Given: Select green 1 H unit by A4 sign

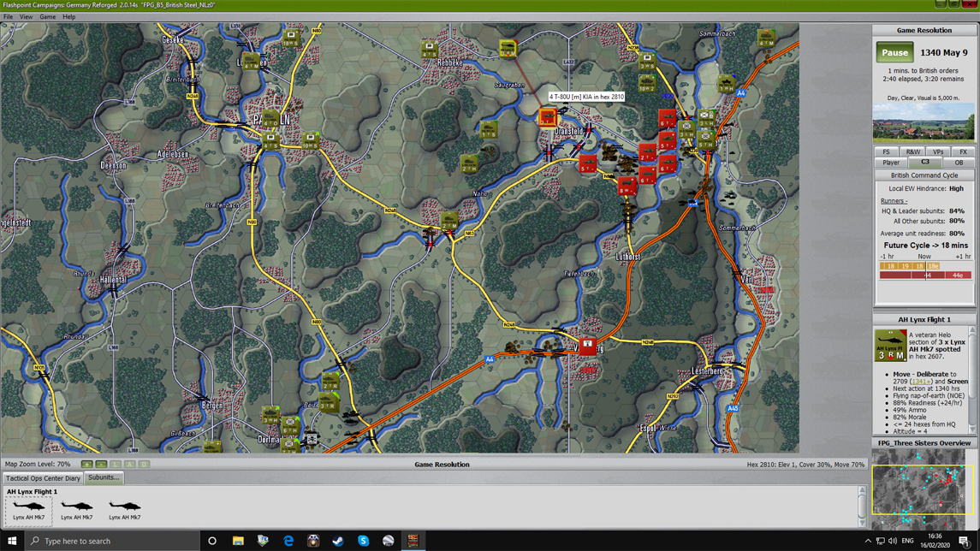Looking at the screenshot, I should coord(727,84).
